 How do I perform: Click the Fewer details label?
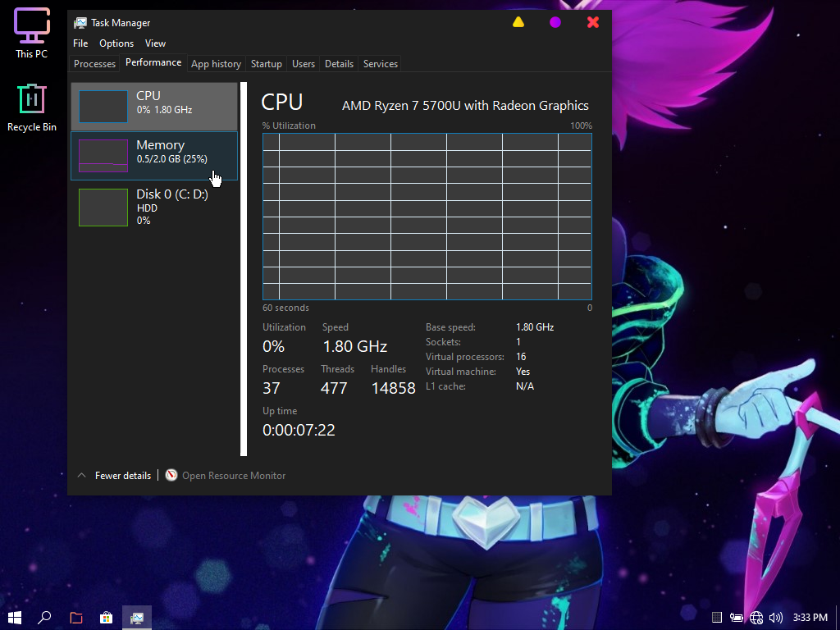[123, 475]
